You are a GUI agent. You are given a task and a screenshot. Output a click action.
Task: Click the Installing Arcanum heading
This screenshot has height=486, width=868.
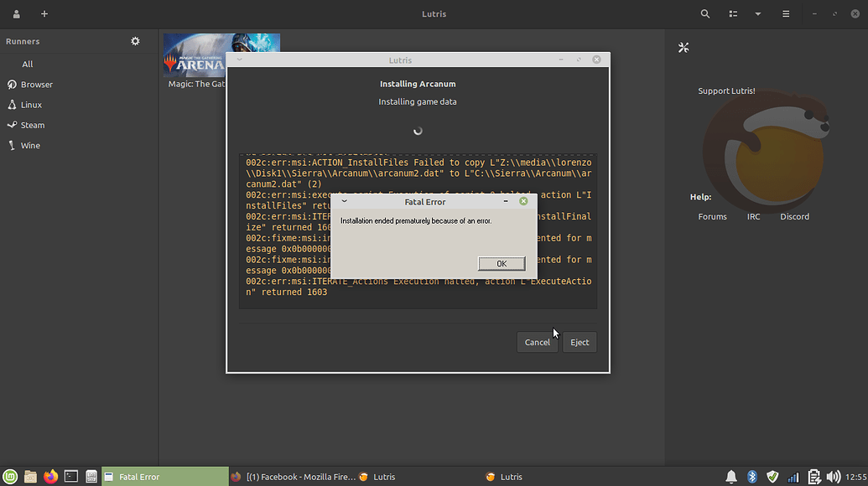(x=418, y=84)
